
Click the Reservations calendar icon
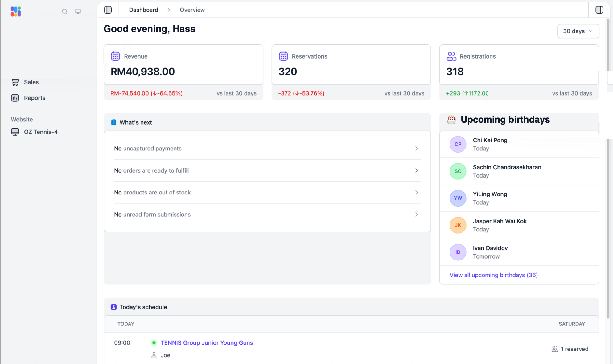[283, 56]
